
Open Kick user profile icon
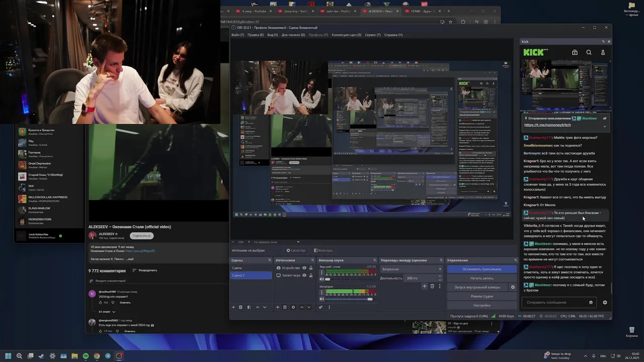[x=603, y=52]
